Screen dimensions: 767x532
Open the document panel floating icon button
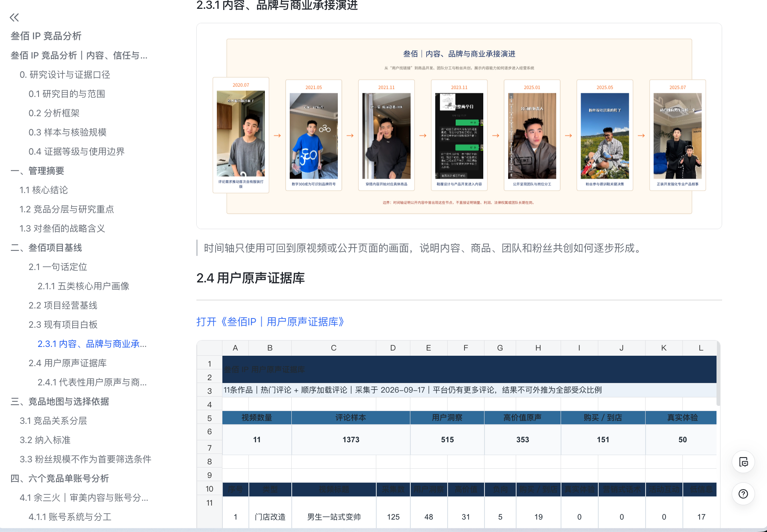click(x=743, y=462)
